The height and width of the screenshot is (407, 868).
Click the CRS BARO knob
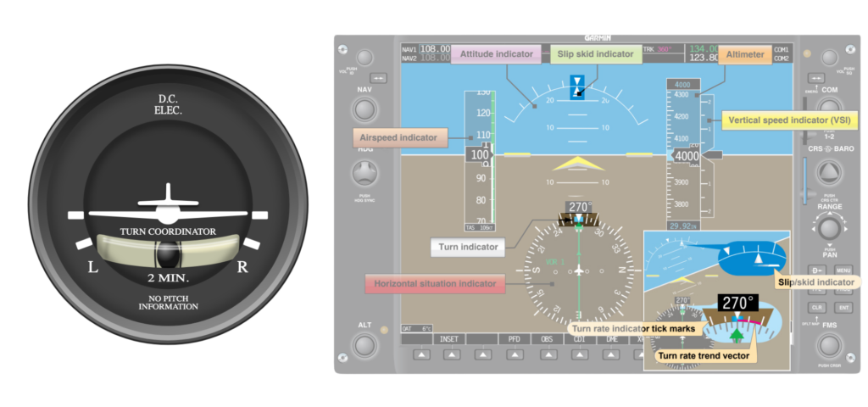828,174
